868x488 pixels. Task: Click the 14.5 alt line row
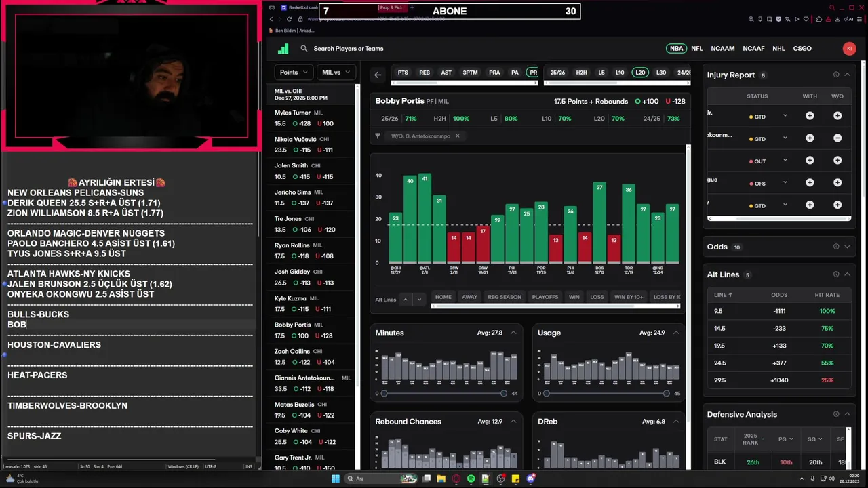tap(778, 328)
